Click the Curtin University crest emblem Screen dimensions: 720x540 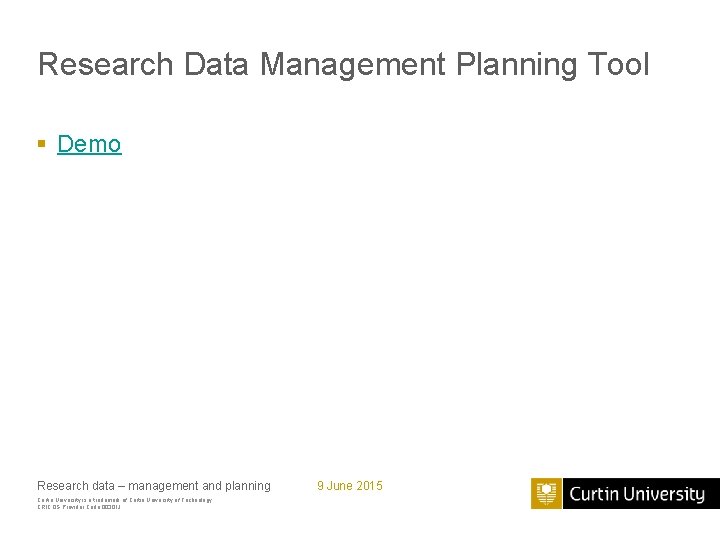click(546, 494)
